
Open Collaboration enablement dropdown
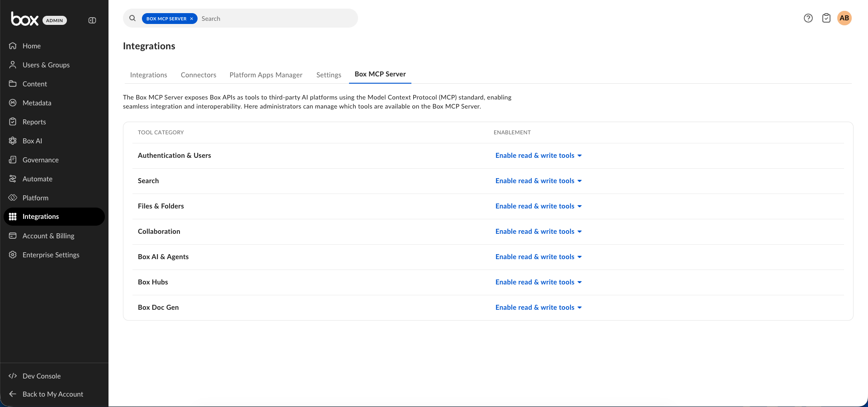pos(538,232)
